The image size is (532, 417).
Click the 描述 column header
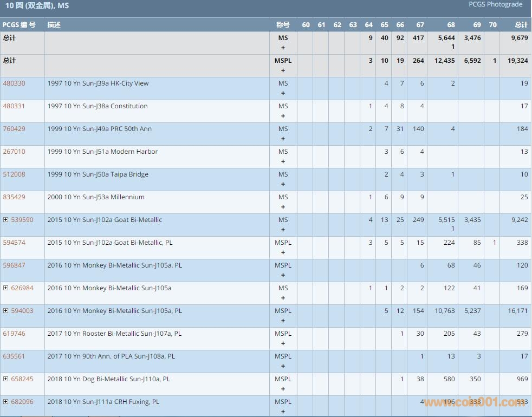coord(54,25)
